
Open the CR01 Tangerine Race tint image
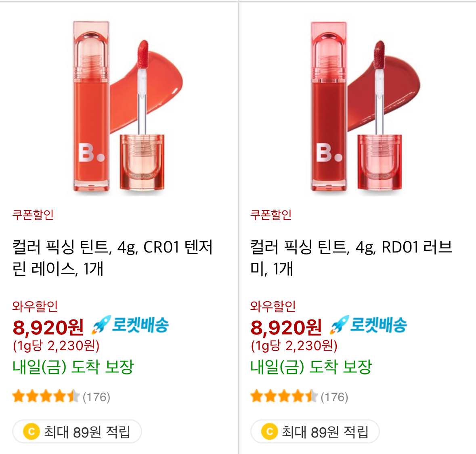pos(119,107)
